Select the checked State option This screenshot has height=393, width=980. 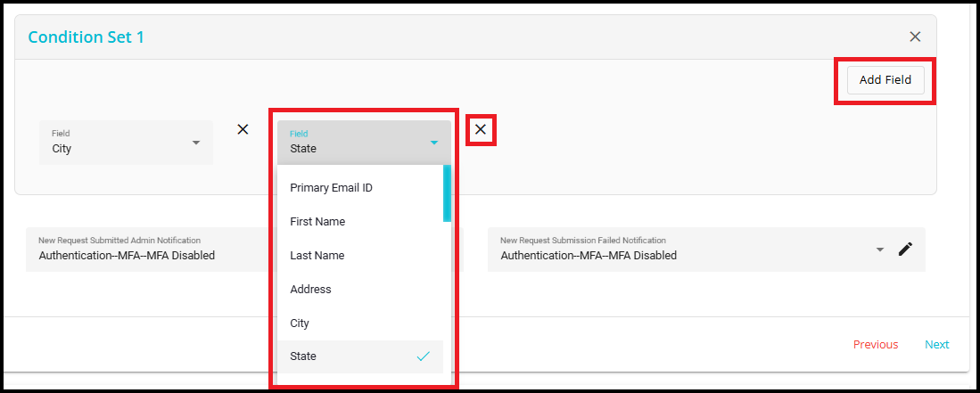click(303, 356)
